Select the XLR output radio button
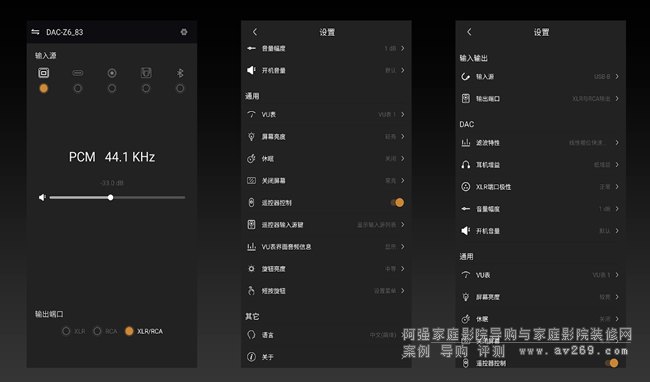The image size is (650, 382). (x=66, y=331)
